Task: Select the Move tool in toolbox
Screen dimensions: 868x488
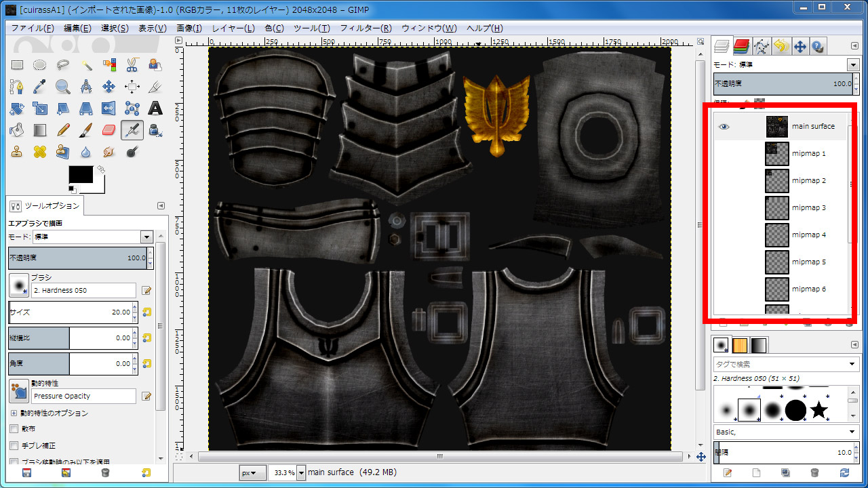Action: [109, 87]
